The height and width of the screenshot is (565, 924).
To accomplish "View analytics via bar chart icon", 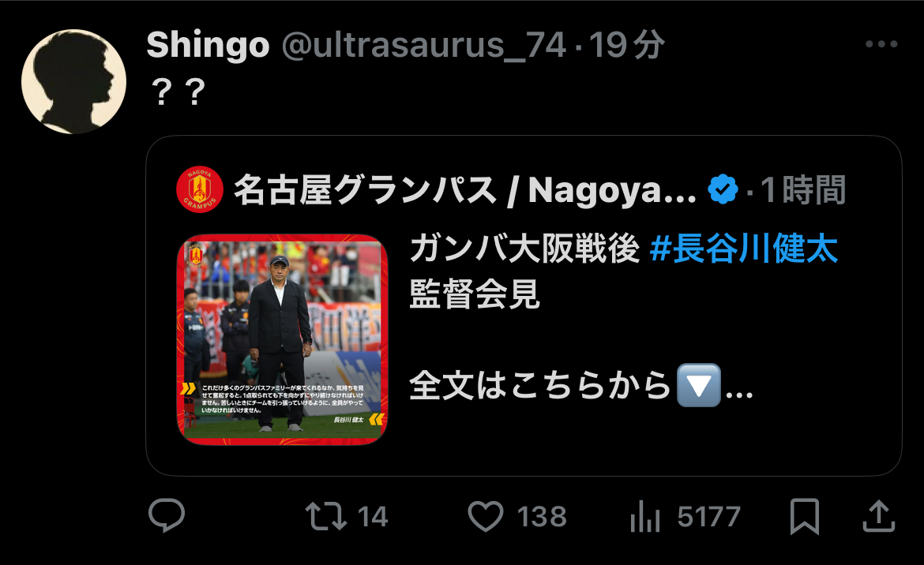I will pos(644,517).
